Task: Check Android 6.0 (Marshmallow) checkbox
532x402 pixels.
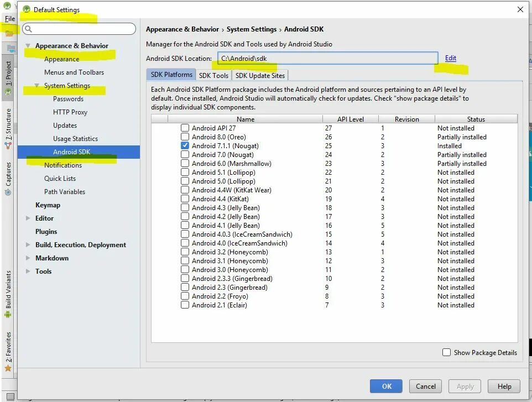Action: (x=185, y=163)
